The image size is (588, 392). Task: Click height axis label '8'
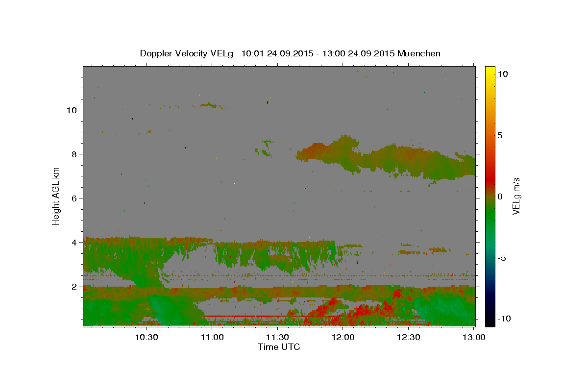[x=74, y=154]
